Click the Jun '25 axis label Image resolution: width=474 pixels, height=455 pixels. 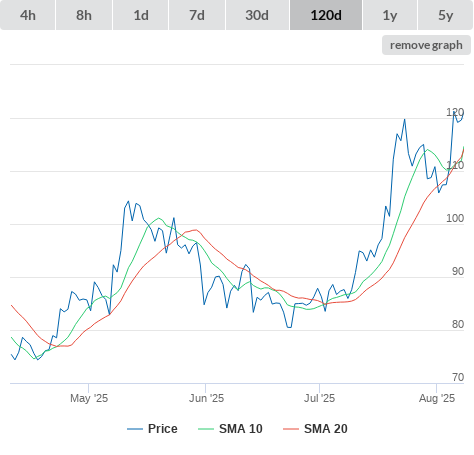(x=207, y=398)
